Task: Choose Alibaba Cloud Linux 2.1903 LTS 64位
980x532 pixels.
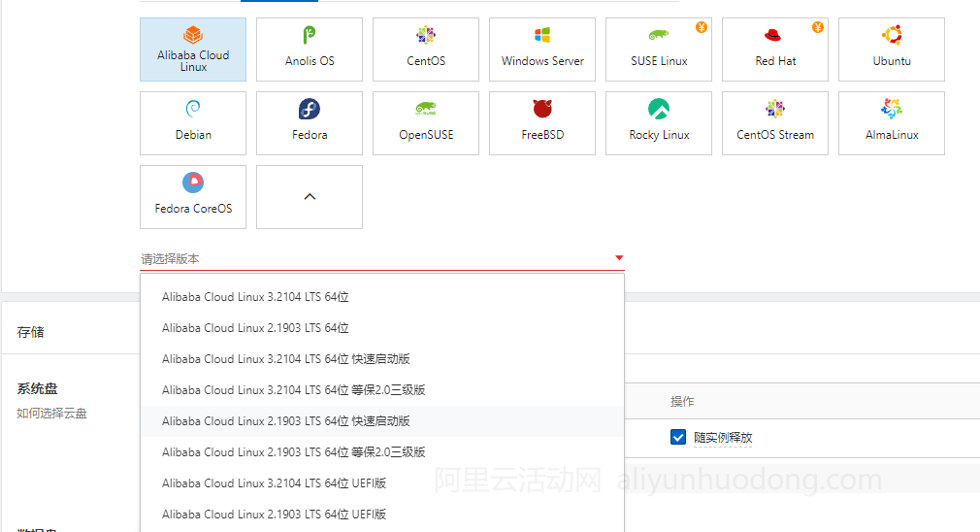Action: pyautogui.click(x=382, y=328)
